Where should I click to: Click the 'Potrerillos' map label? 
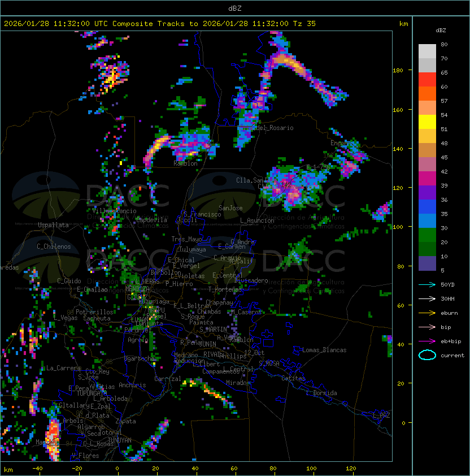pos(94,312)
